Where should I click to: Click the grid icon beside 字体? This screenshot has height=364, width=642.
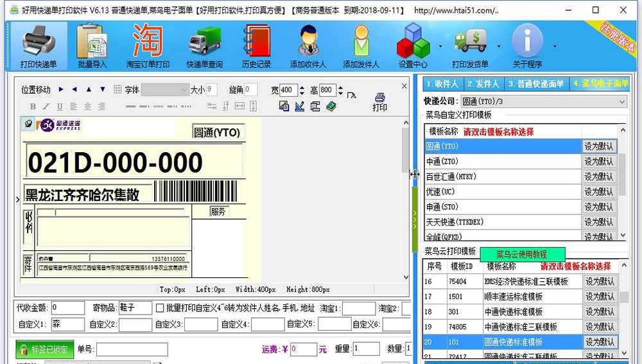(117, 89)
